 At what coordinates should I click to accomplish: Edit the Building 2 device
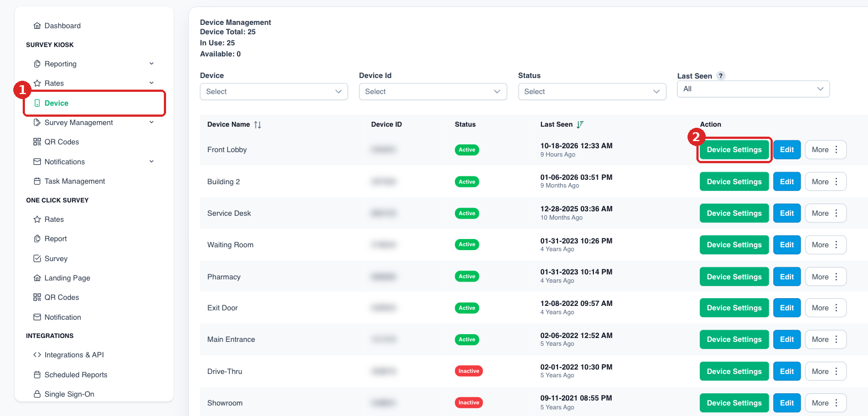click(787, 182)
